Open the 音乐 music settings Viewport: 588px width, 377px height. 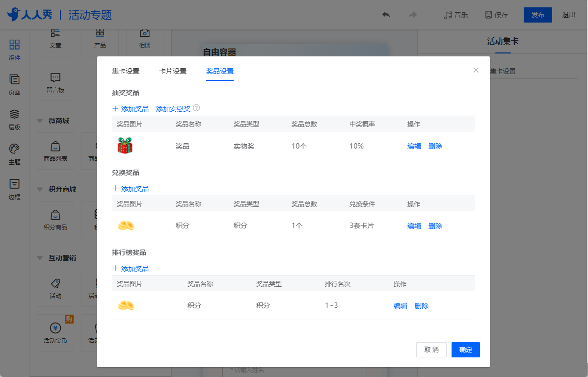(455, 15)
